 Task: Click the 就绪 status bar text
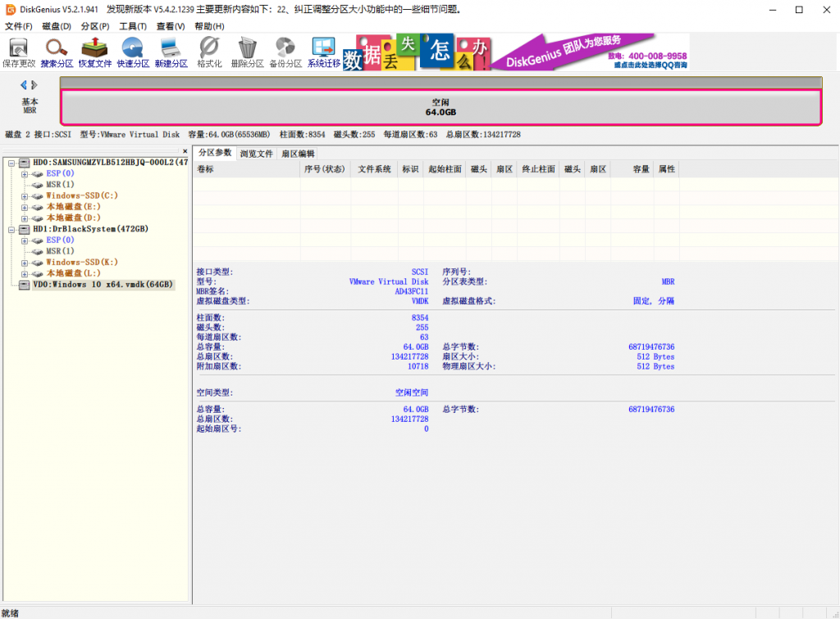10,613
